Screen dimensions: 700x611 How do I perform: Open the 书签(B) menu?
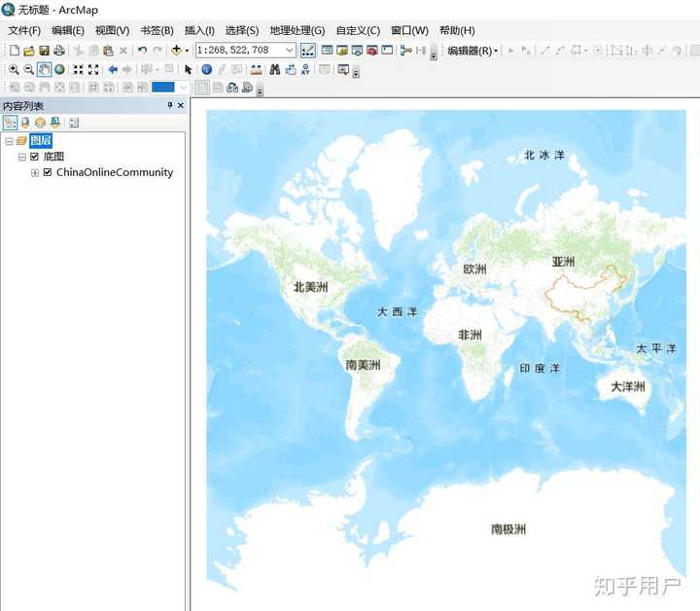tap(157, 30)
